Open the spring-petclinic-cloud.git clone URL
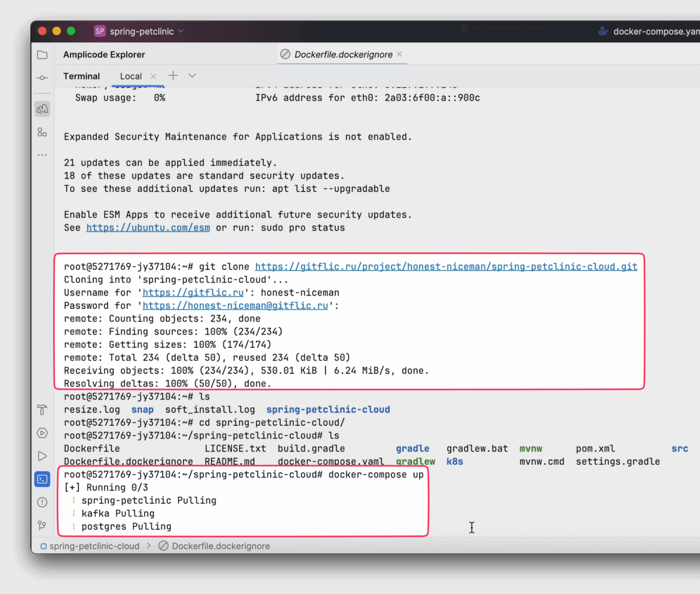The image size is (700, 594). point(446,267)
